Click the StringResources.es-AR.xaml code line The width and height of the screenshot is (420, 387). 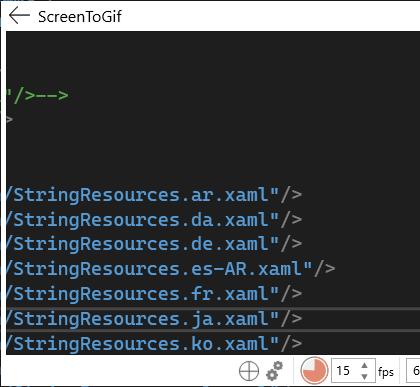point(171,269)
